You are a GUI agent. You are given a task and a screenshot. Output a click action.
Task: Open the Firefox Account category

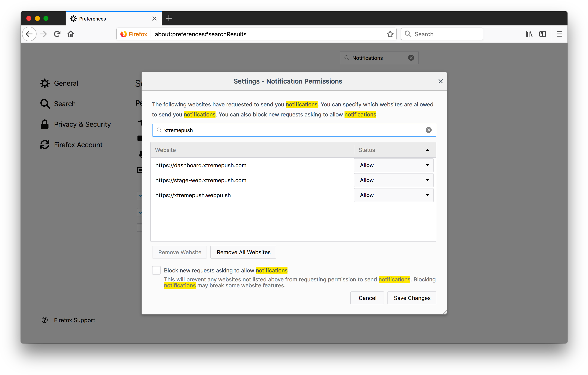(71, 145)
